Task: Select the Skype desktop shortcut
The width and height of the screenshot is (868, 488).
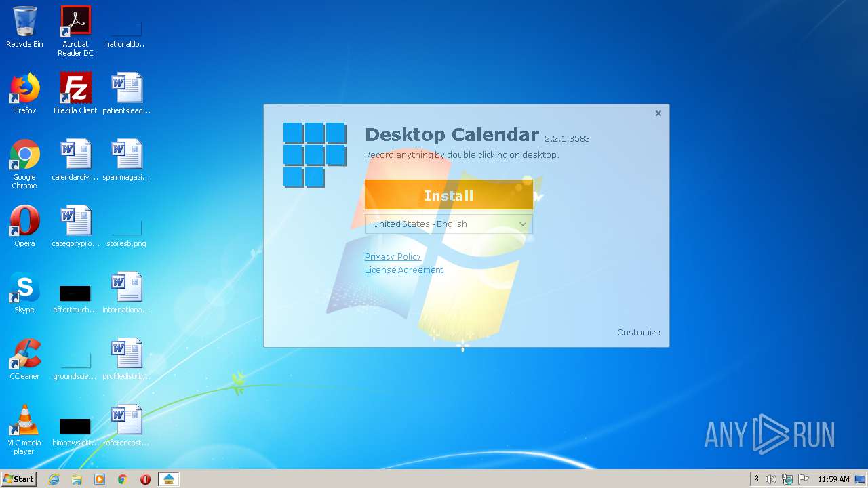Action: (24, 293)
